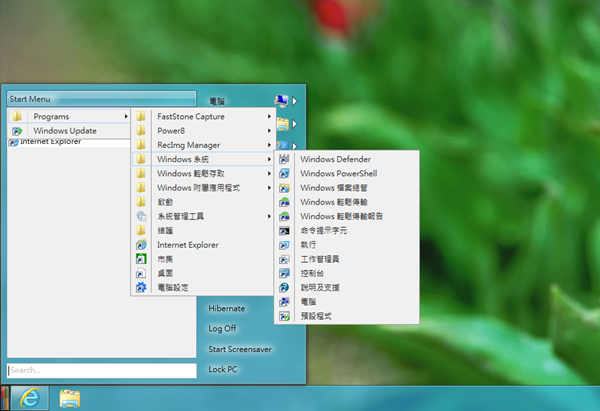The width and height of the screenshot is (600, 411).
Task: Select the Programs menu entry
Action: [69, 116]
